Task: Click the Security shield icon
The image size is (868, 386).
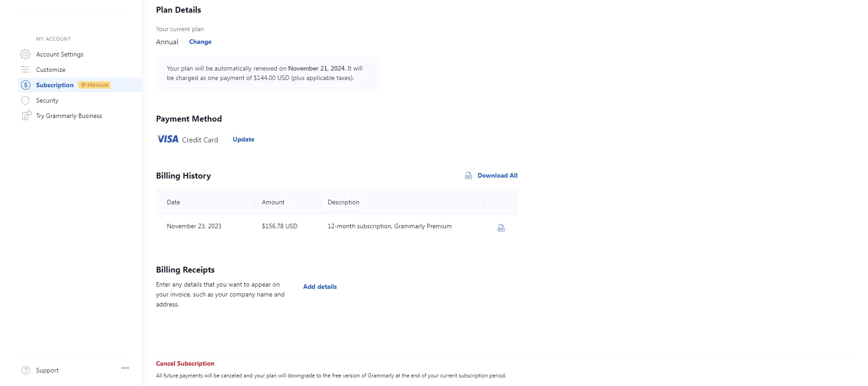Action: coord(25,100)
